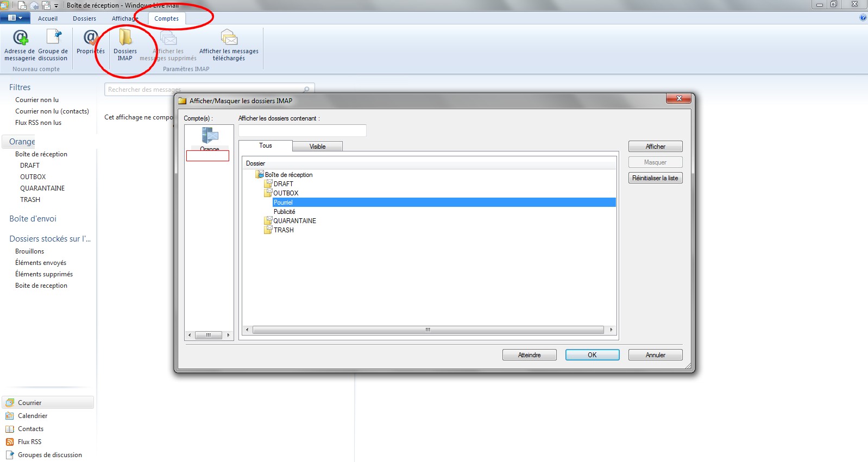Click the folder list left scroll arrow

click(x=247, y=330)
